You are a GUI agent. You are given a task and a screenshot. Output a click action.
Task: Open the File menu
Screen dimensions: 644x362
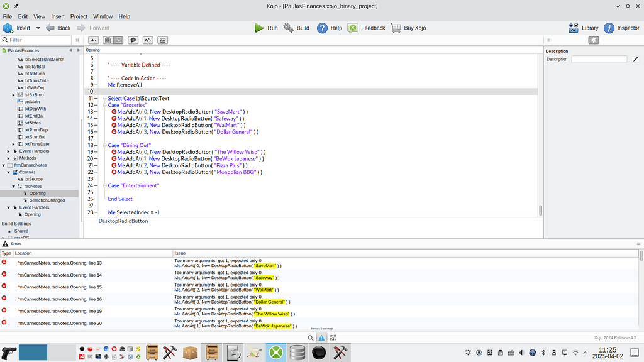coord(8,16)
